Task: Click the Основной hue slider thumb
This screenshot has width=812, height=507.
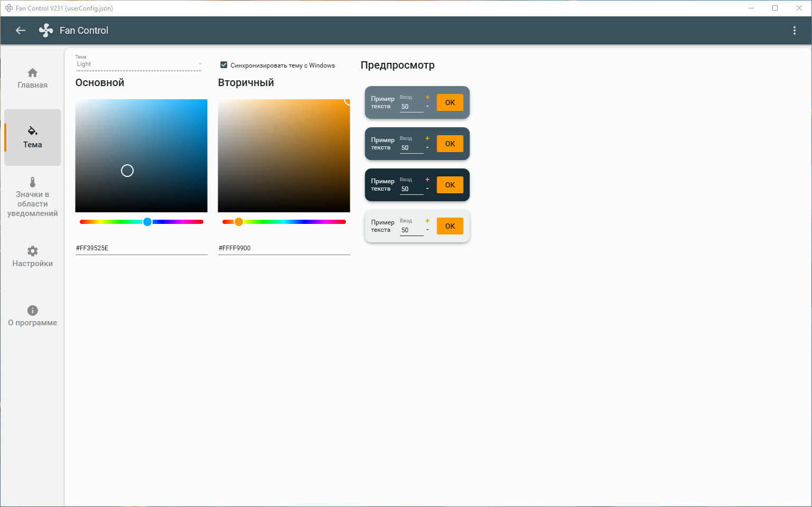Action: pyautogui.click(x=147, y=222)
